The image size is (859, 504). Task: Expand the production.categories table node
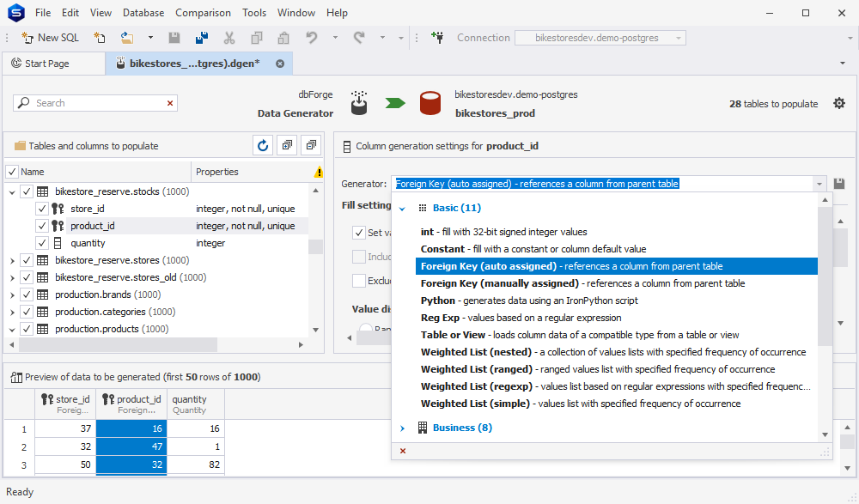pos(12,312)
